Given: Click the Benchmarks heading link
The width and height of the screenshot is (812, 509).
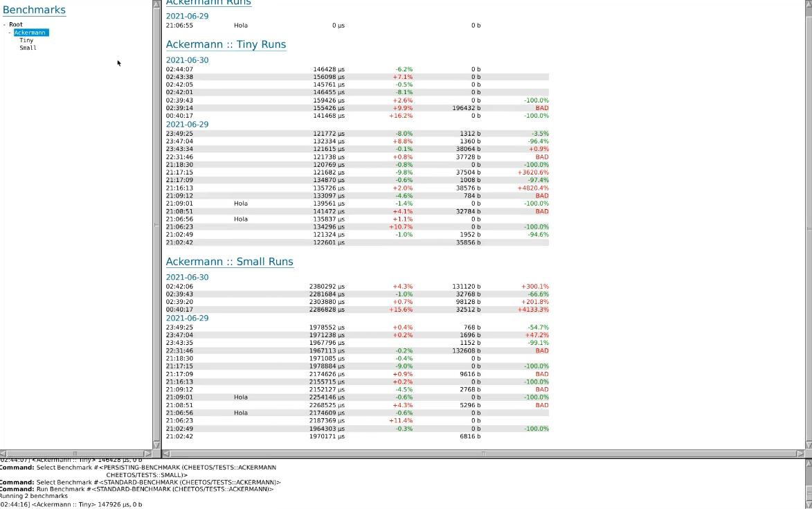Looking at the screenshot, I should coord(35,10).
